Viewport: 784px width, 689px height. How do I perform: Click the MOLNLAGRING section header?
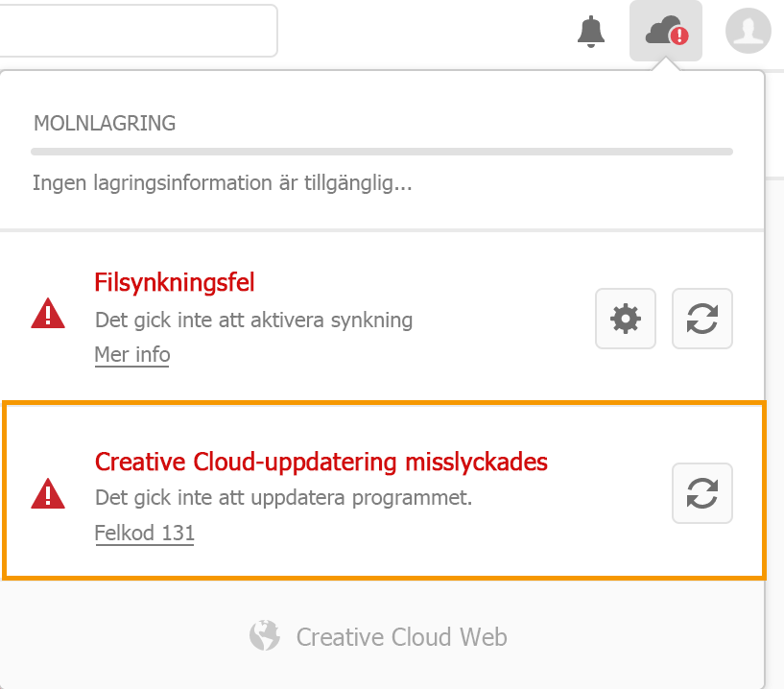(105, 123)
